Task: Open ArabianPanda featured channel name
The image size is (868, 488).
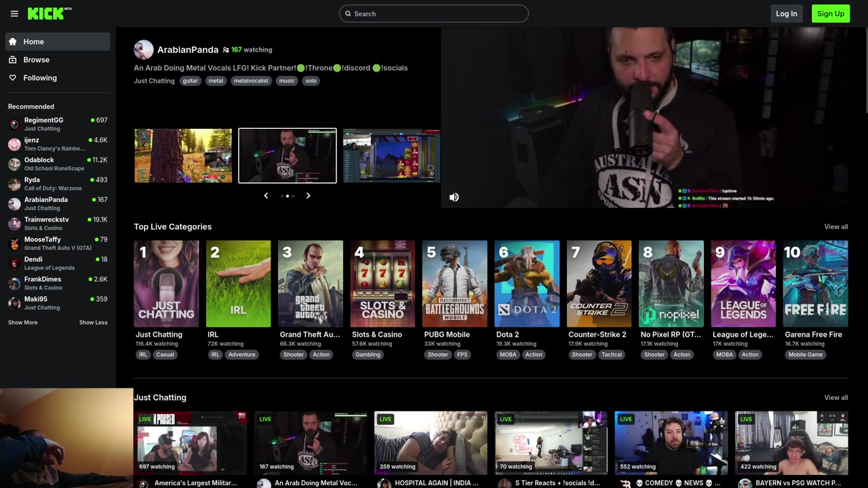Action: 188,49
